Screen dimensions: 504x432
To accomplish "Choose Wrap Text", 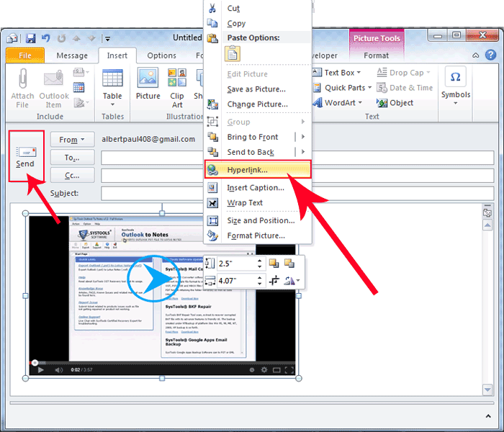I will pos(258,203).
